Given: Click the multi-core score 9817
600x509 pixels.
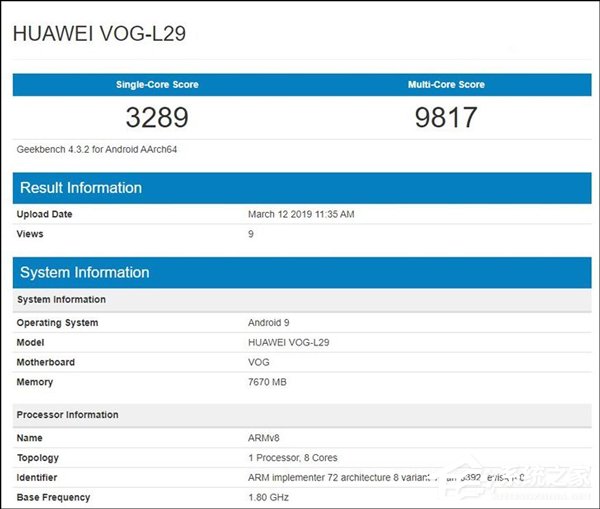Looking at the screenshot, I should click(446, 117).
